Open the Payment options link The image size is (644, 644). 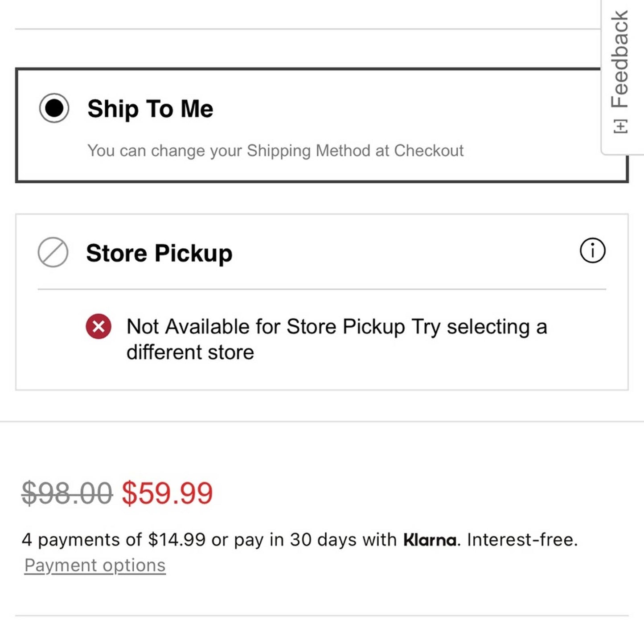click(95, 565)
